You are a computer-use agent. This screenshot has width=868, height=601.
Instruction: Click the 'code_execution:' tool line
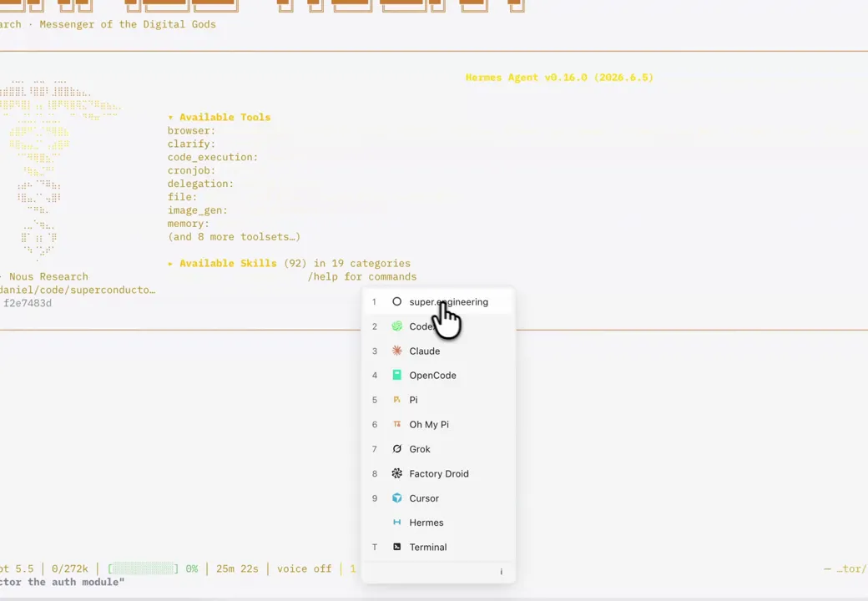click(213, 157)
